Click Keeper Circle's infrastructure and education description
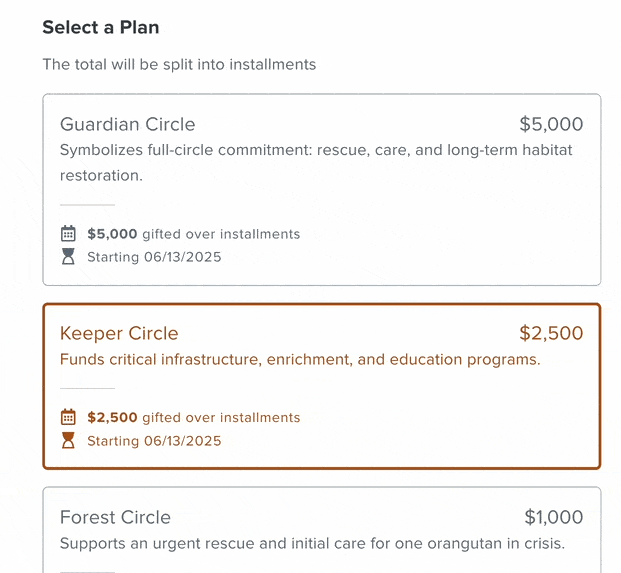621x573 pixels. coord(300,360)
